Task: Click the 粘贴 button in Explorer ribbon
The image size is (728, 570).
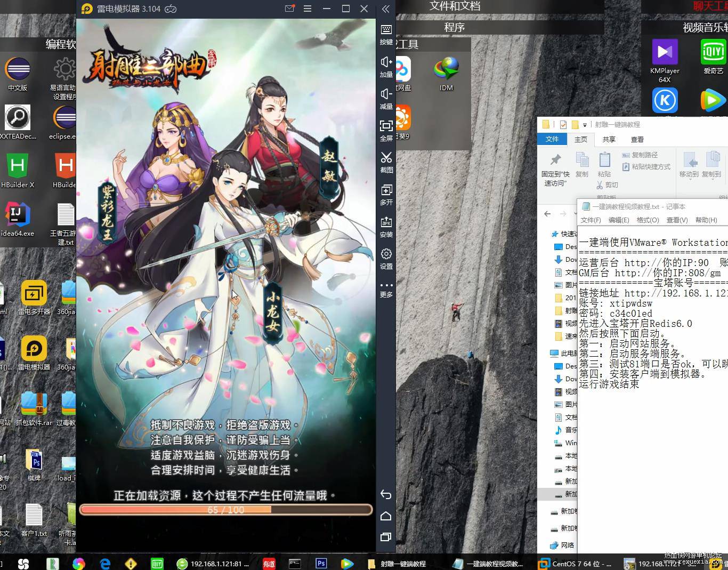Action: click(x=604, y=165)
